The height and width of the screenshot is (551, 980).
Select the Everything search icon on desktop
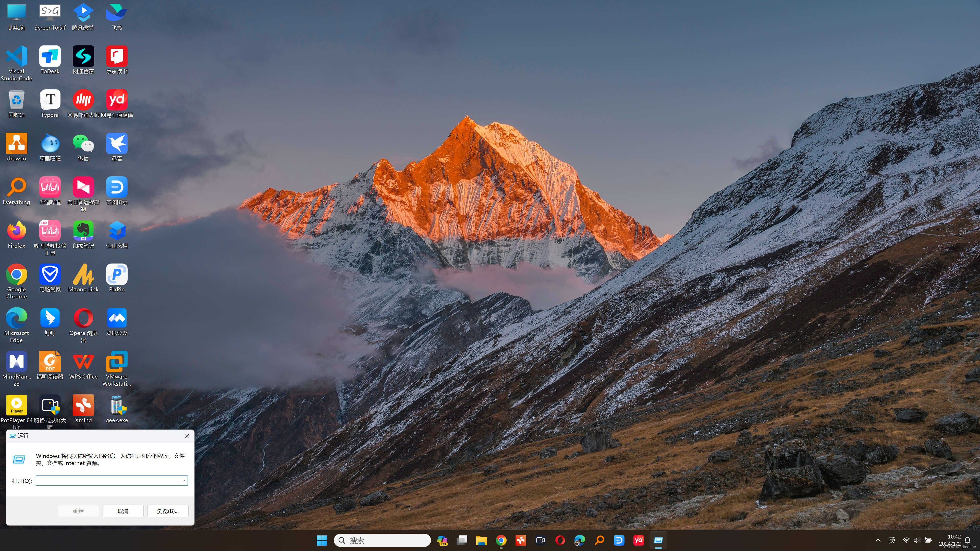pos(16,191)
